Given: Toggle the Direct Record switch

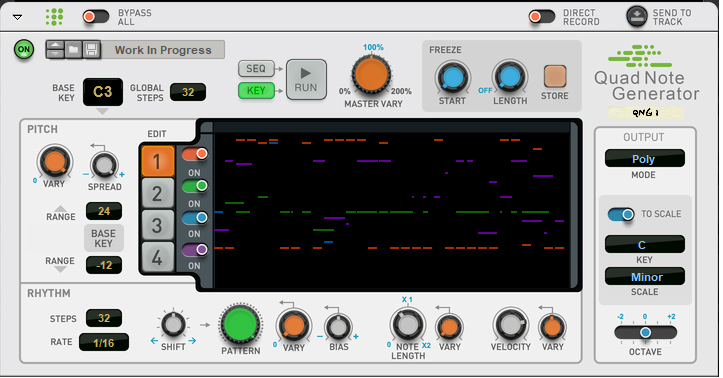Looking at the screenshot, I should pos(542,17).
